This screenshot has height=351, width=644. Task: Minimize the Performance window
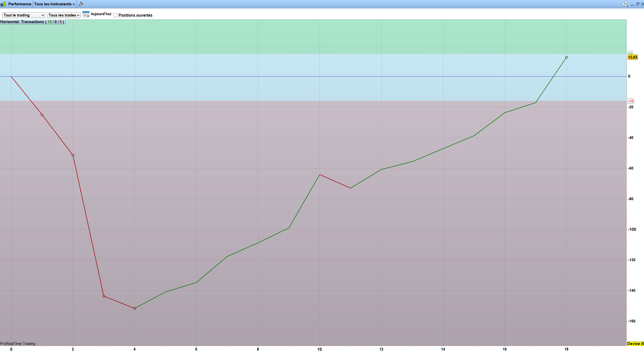tap(633, 4)
